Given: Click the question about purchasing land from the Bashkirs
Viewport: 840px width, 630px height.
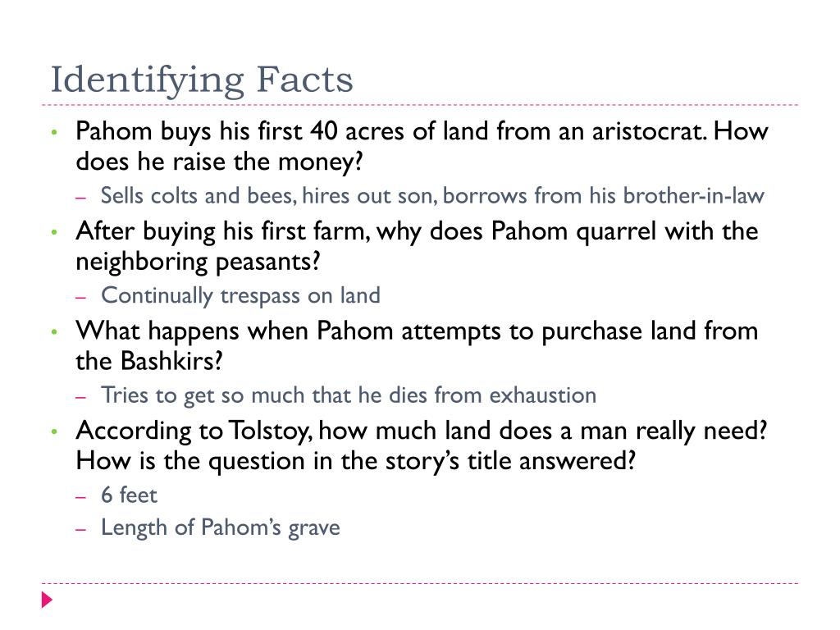Looking at the screenshot, I should coord(417,346).
